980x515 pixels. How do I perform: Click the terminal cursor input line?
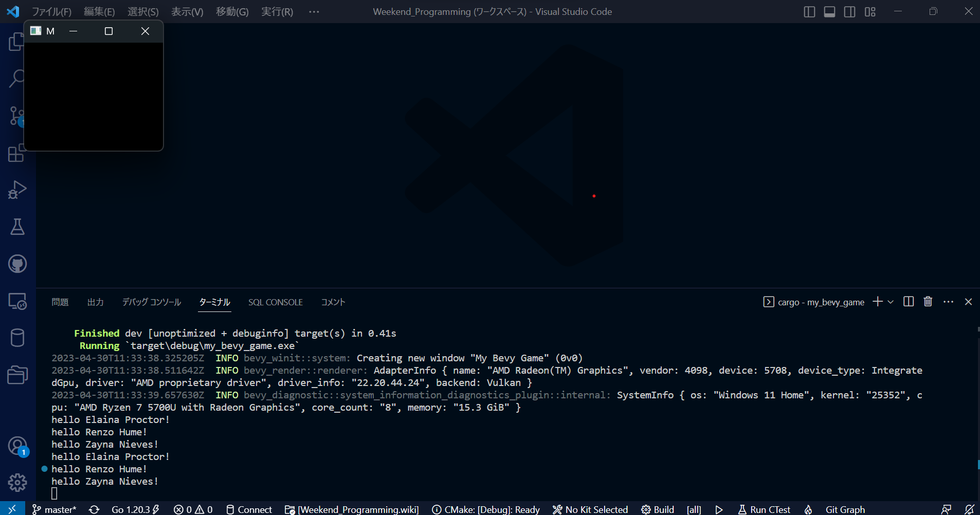pyautogui.click(x=55, y=493)
